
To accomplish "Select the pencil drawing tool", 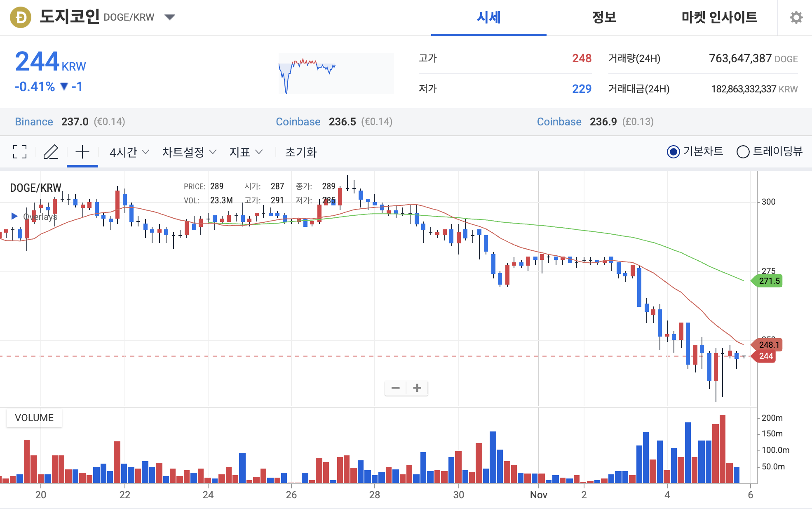I will tap(51, 152).
